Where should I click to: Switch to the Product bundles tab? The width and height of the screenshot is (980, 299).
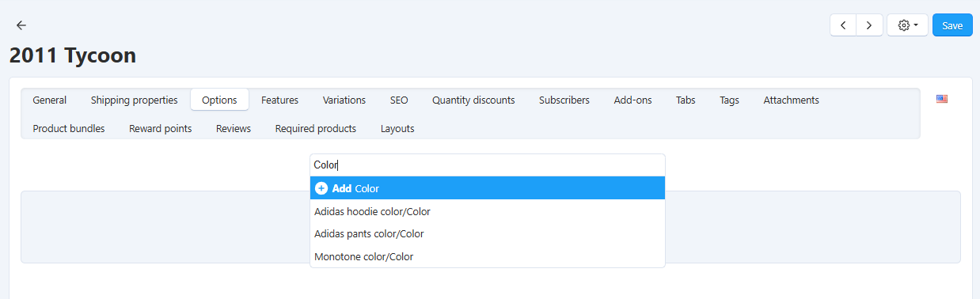69,128
